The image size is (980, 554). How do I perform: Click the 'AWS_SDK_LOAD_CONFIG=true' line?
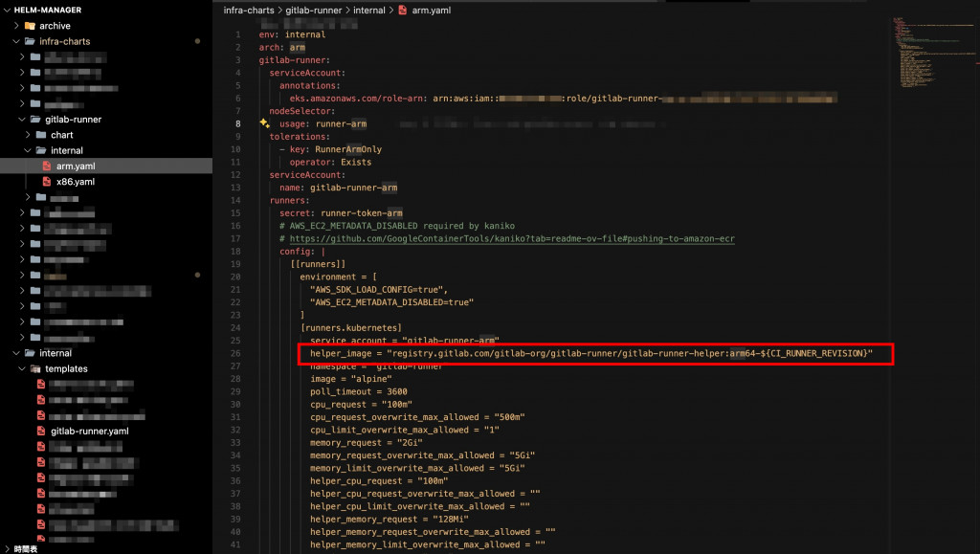coord(379,290)
